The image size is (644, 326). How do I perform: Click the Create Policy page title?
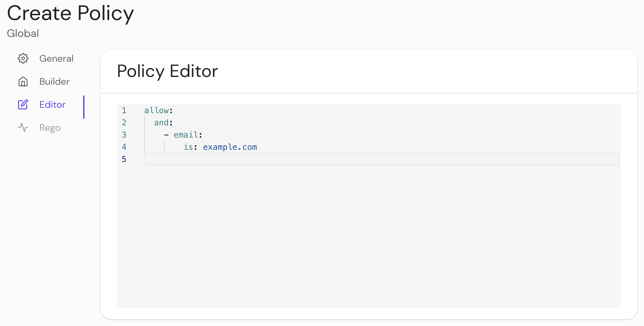(x=71, y=14)
